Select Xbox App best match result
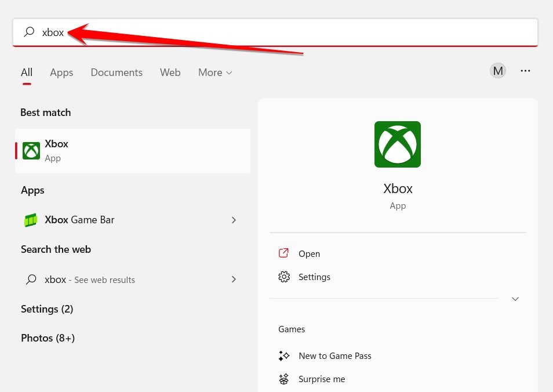 point(133,151)
